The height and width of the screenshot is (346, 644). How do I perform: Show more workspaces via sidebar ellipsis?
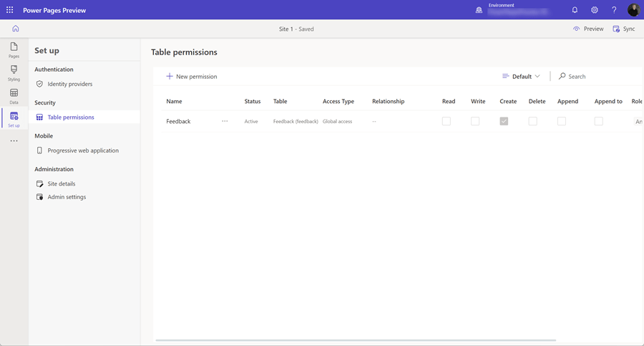14,141
